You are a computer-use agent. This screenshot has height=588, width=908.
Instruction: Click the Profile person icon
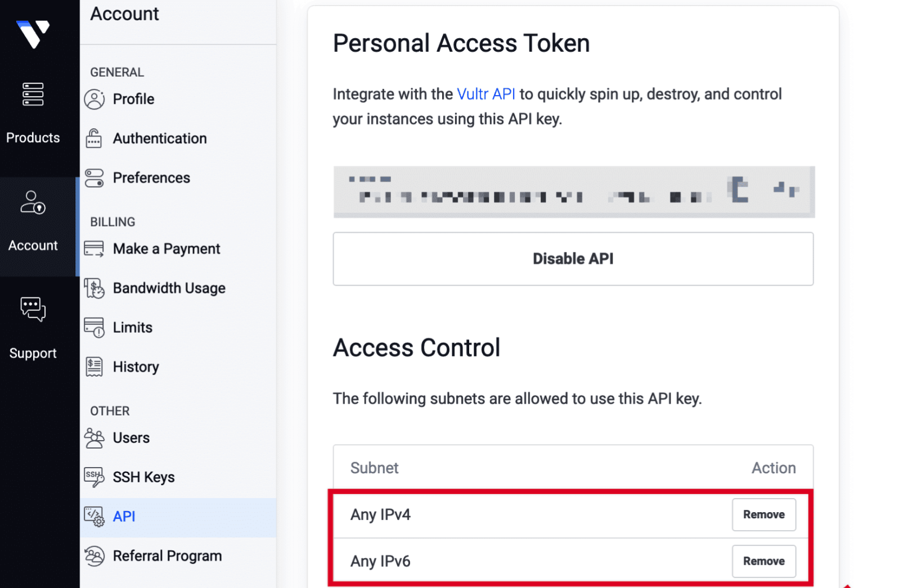pos(95,98)
